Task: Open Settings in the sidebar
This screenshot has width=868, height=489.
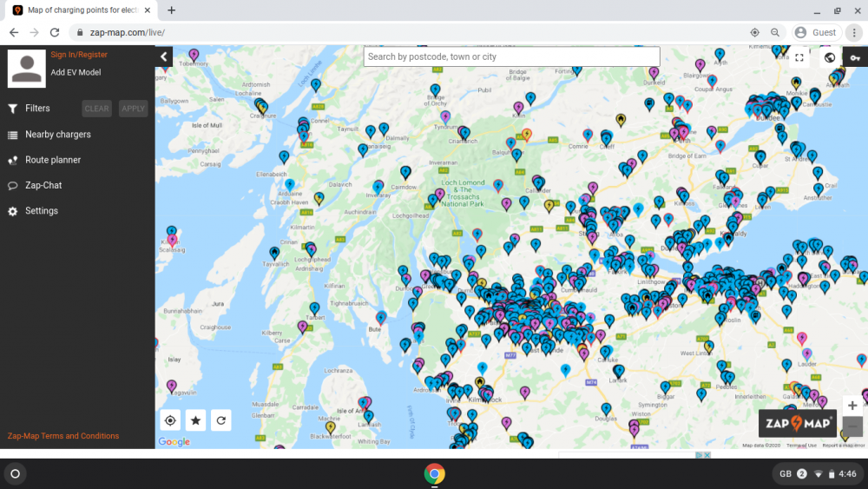Action: click(x=42, y=210)
